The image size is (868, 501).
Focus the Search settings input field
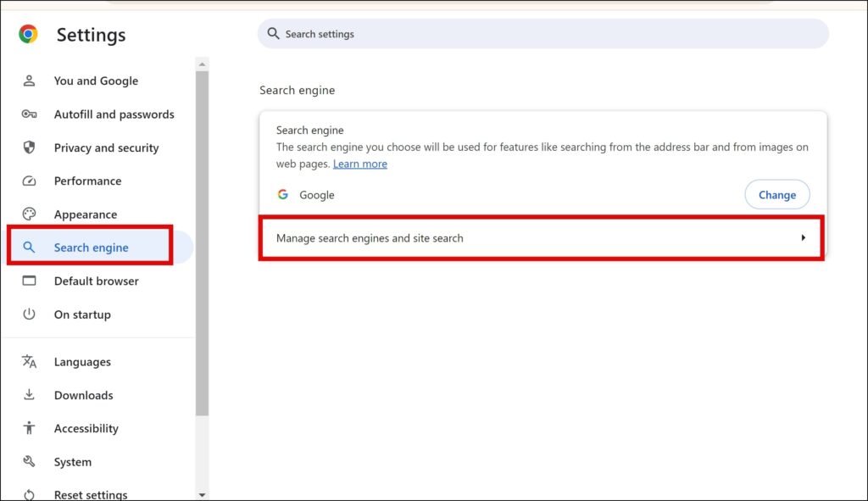543,34
